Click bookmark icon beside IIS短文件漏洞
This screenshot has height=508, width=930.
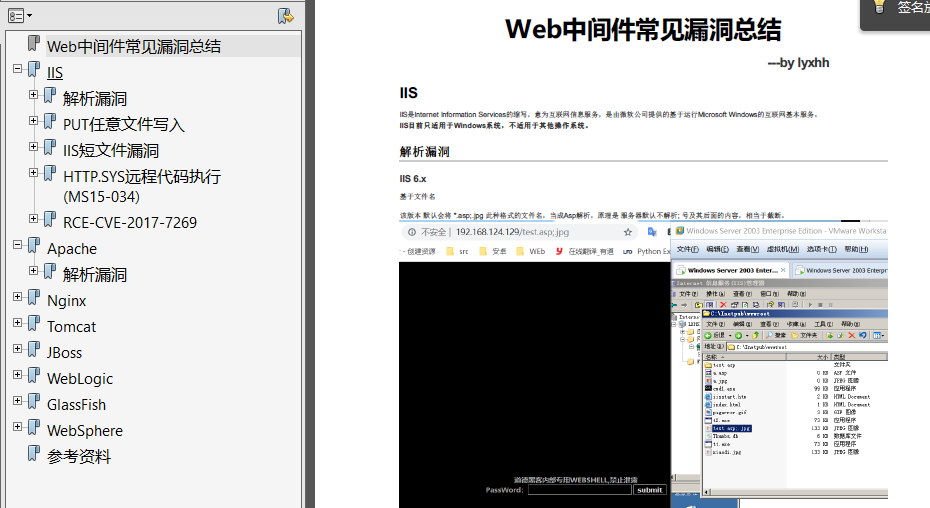pyautogui.click(x=50, y=148)
